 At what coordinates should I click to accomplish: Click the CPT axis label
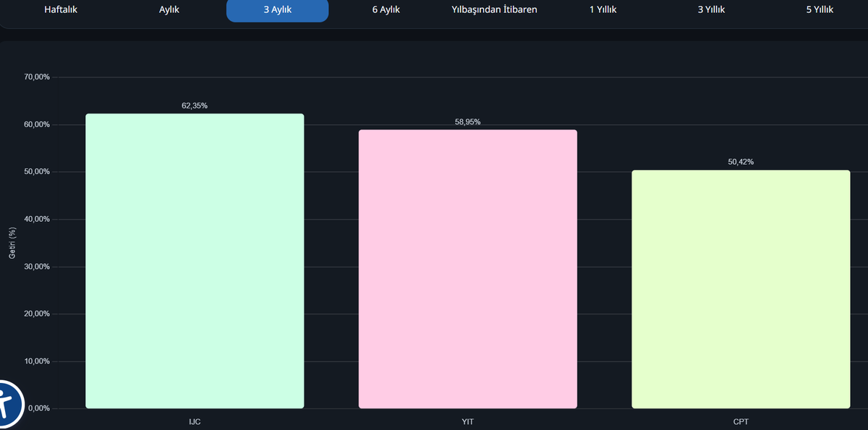click(741, 421)
